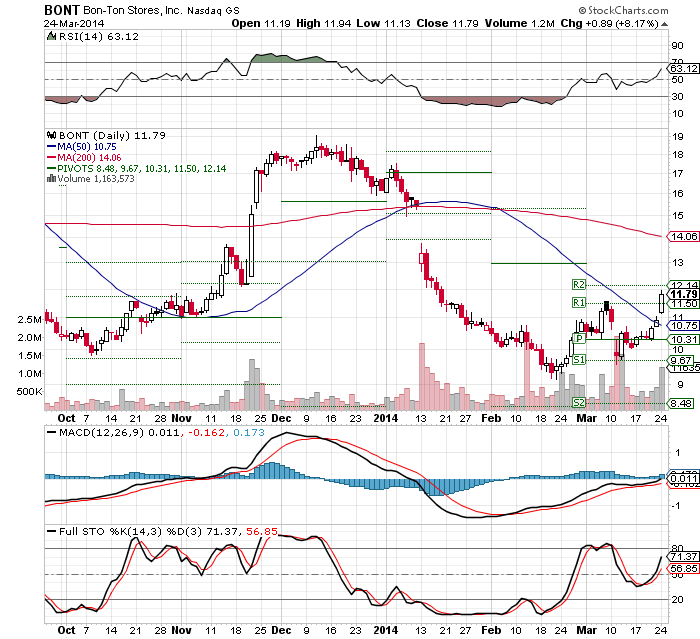Select the S2 pivot marker box
The width and height of the screenshot is (700, 639).
pos(579,402)
